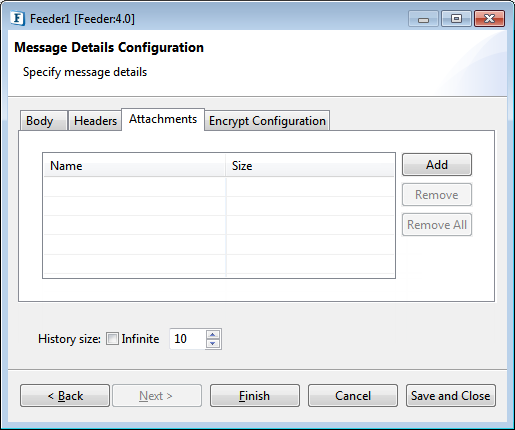The image size is (515, 430).
Task: Increase history size with up arrow
Action: 213,335
